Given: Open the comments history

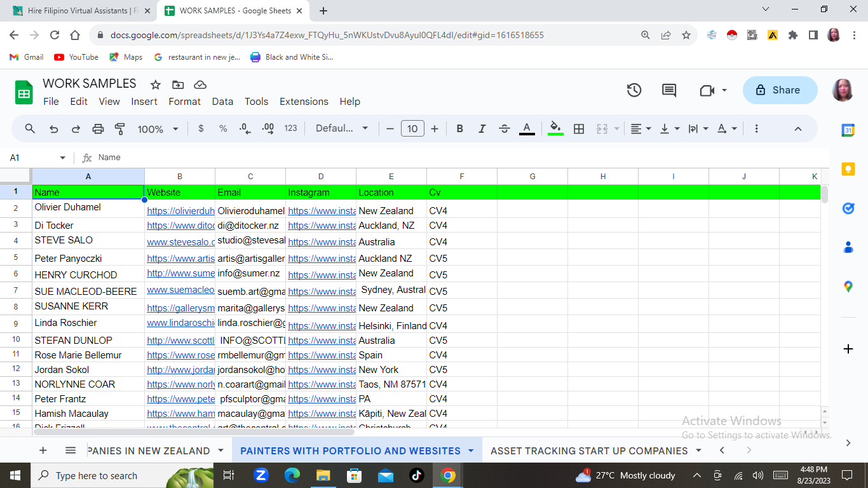Looking at the screenshot, I should pyautogui.click(x=669, y=90).
